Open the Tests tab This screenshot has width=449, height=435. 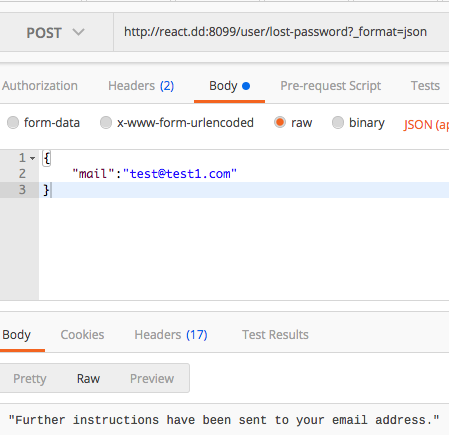425,86
